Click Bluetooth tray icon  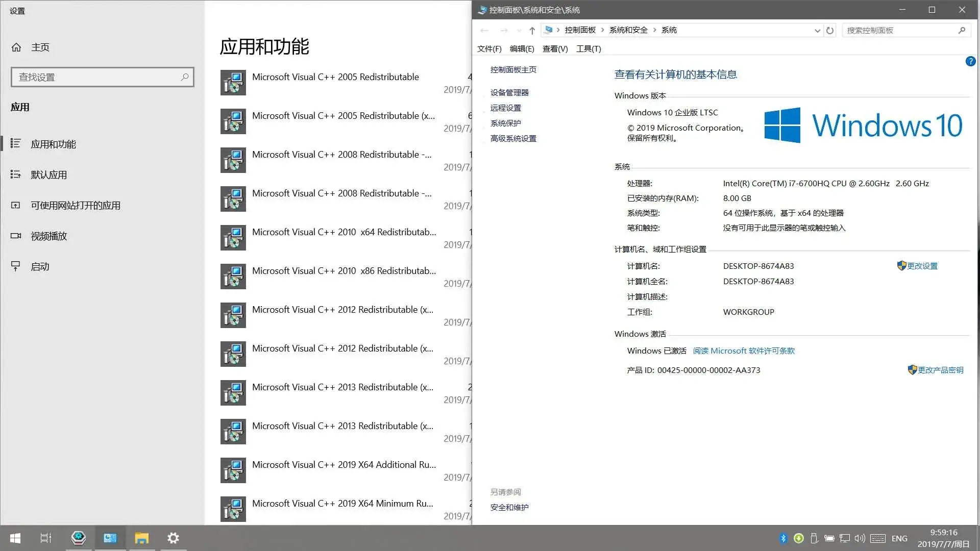783,538
